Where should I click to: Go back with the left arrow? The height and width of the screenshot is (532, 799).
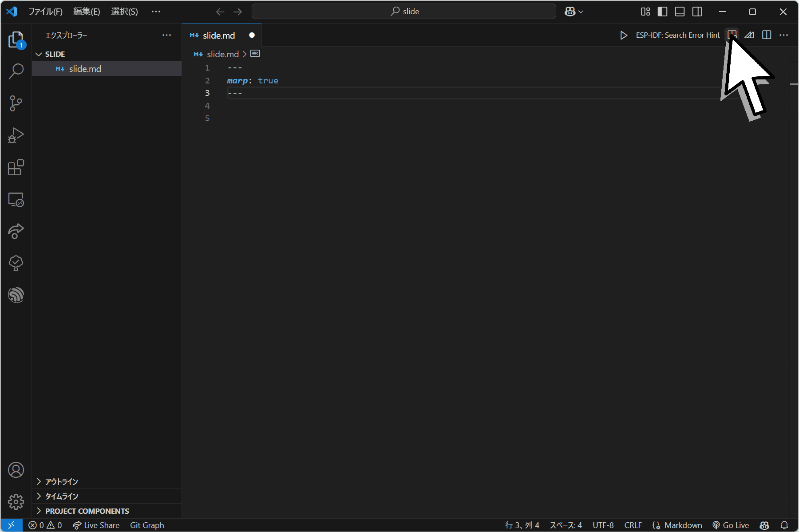220,12
